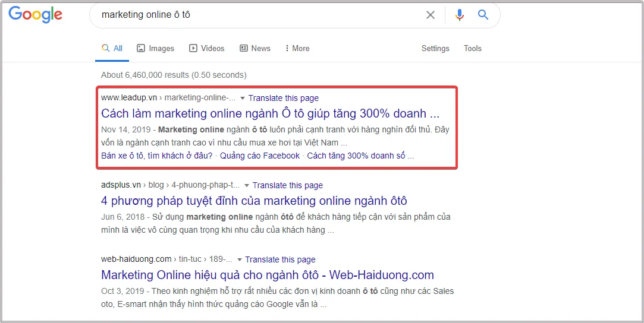Click the 'Jun 6, 2018' snippet date
Viewport: 644px width, 323px height.
pos(123,217)
